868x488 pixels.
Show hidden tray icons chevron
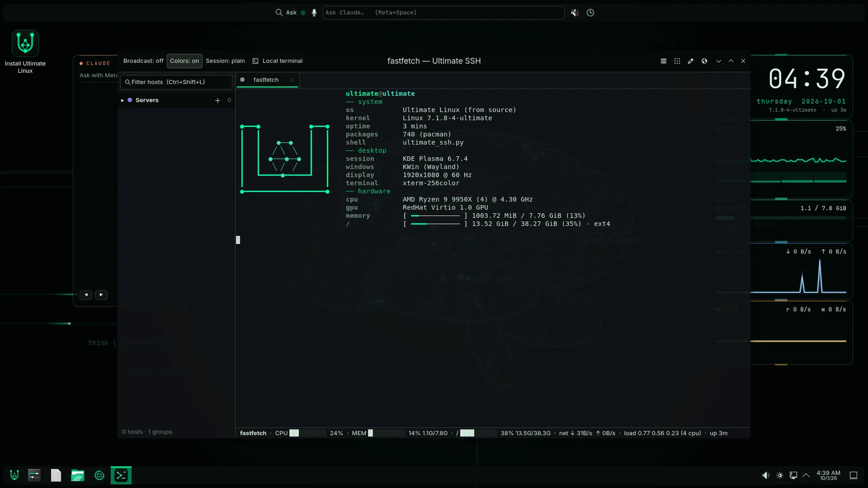click(x=806, y=476)
